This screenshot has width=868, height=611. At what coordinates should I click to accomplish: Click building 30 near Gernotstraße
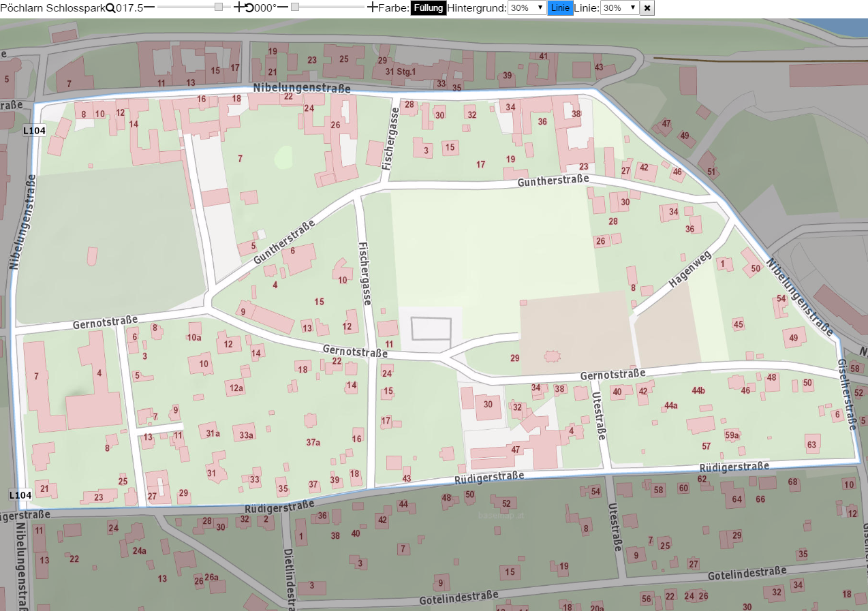[488, 404]
